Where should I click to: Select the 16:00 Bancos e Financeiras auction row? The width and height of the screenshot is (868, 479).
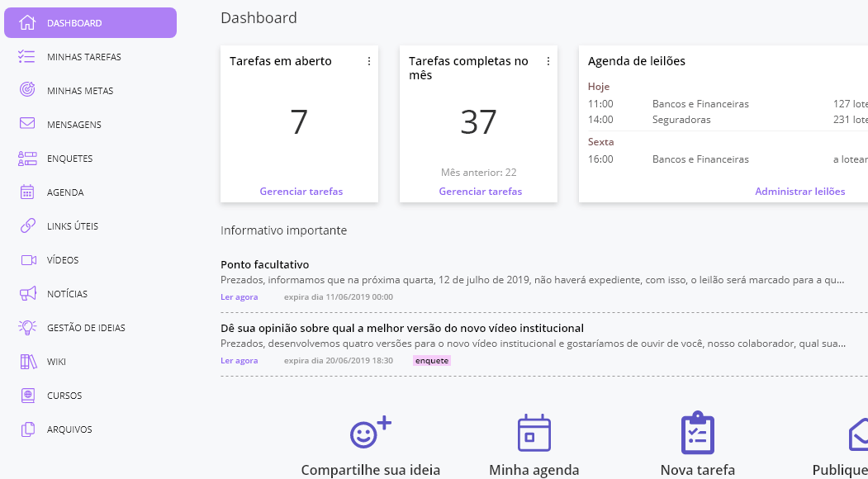click(728, 159)
